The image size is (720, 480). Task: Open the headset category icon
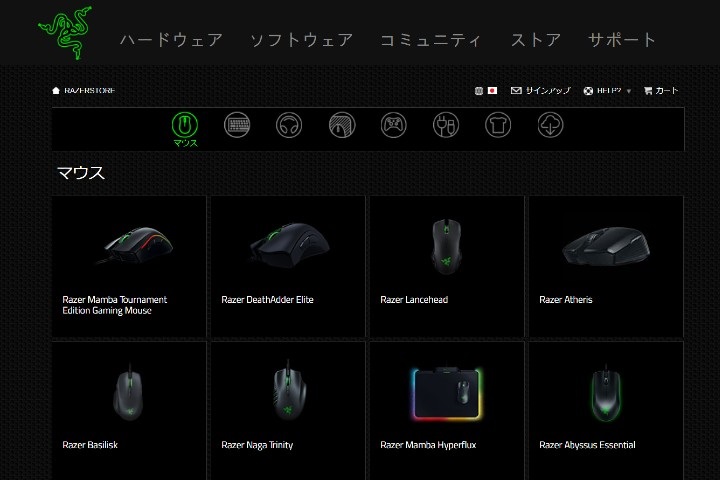(289, 124)
